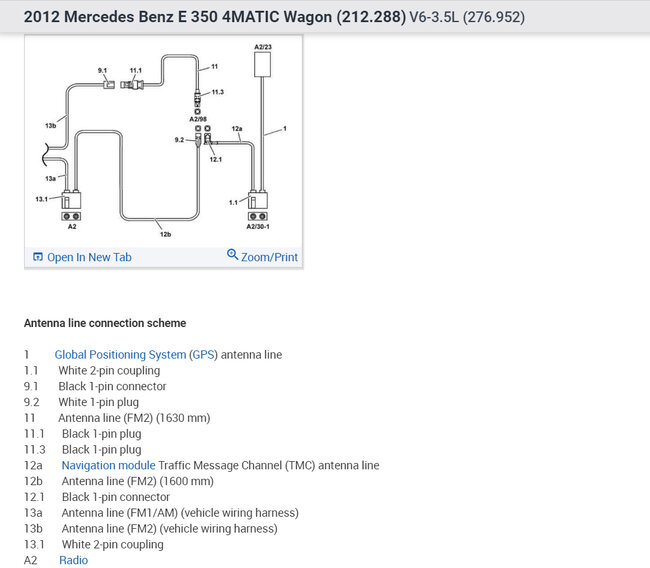Open the Radio link

point(73,560)
